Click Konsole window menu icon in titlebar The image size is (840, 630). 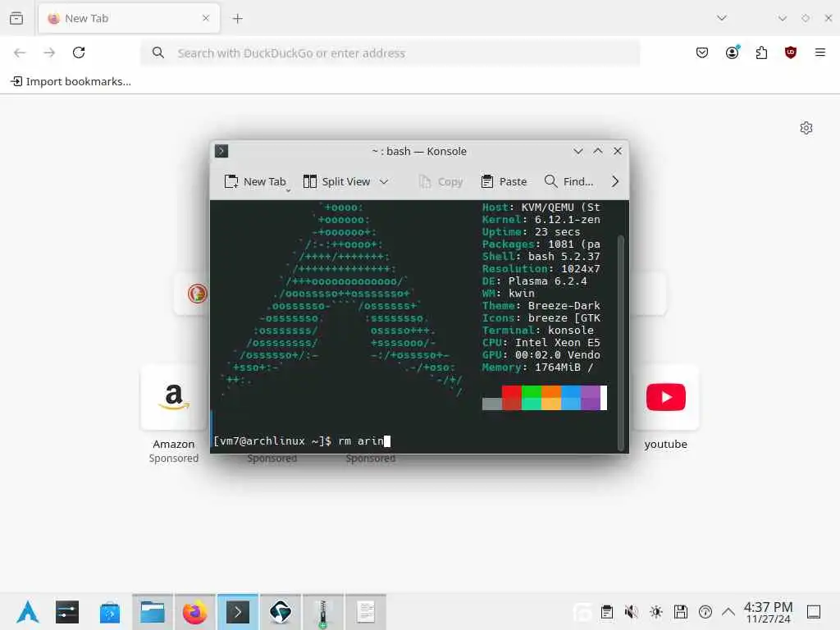click(221, 151)
